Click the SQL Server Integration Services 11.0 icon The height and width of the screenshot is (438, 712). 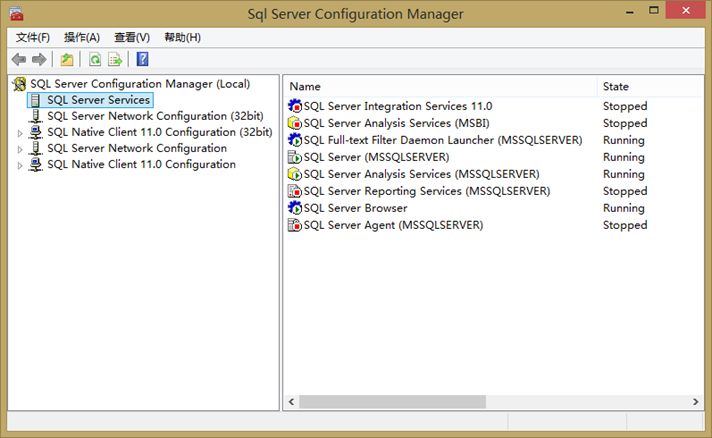point(295,106)
